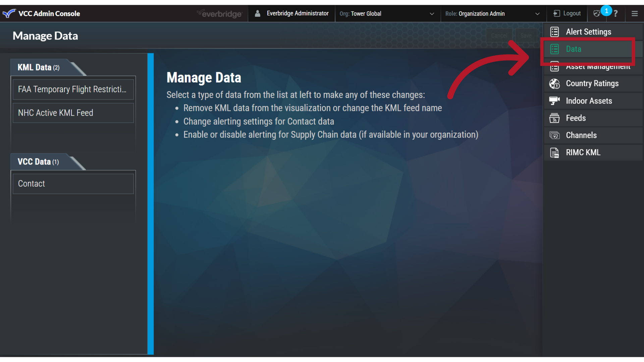The width and height of the screenshot is (644, 362).
Task: Open the hamburger menu icon
Action: 635,13
